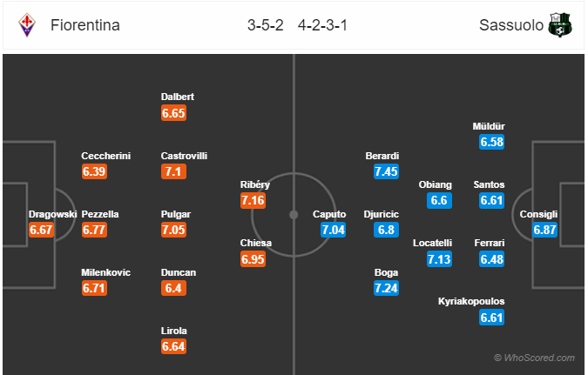Viewport: 588px width, 375px height.
Task: Select Locatelli's 7.13 rating badge
Action: (x=439, y=259)
